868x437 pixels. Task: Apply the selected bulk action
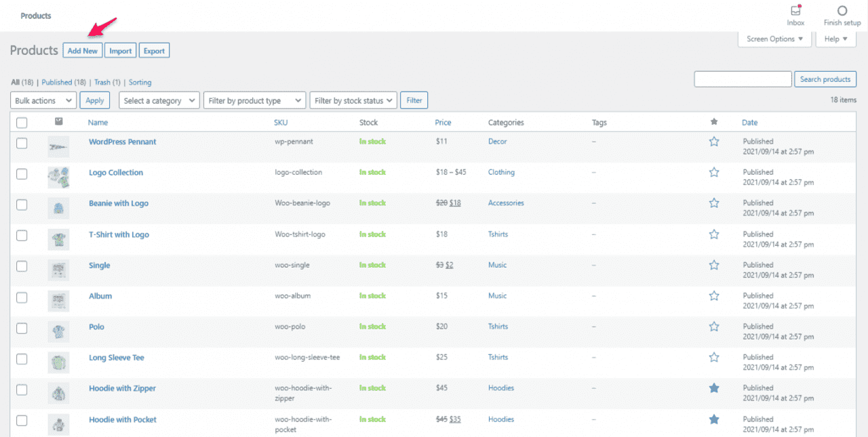coord(95,100)
